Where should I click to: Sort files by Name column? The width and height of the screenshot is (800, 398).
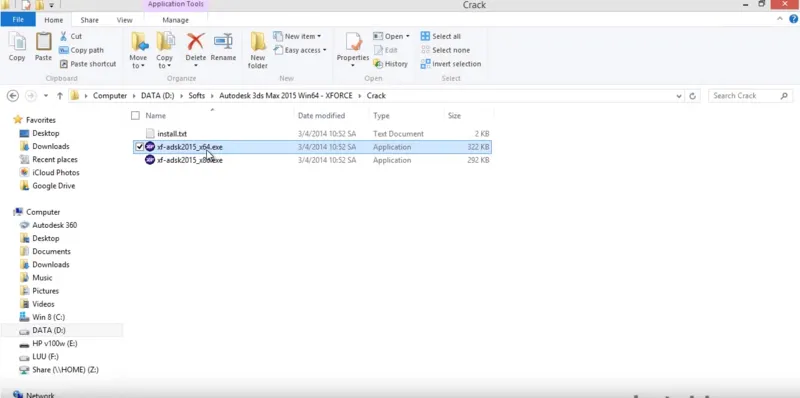(x=156, y=116)
